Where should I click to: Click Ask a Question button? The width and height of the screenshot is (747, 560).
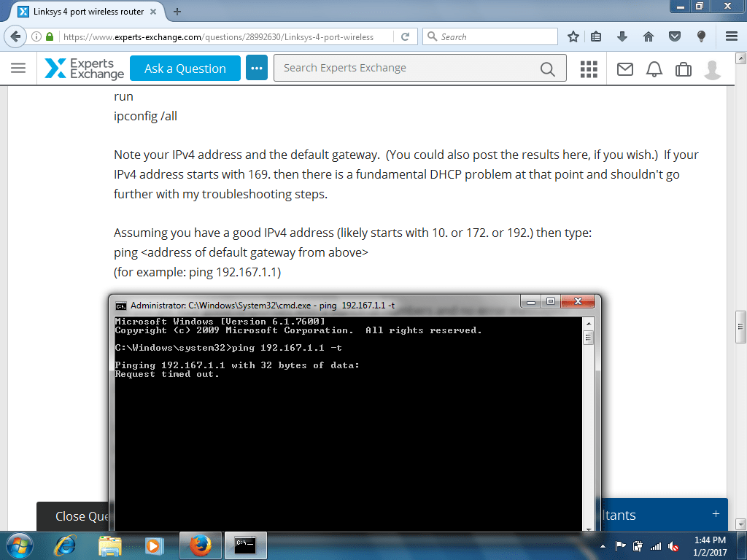click(x=185, y=68)
